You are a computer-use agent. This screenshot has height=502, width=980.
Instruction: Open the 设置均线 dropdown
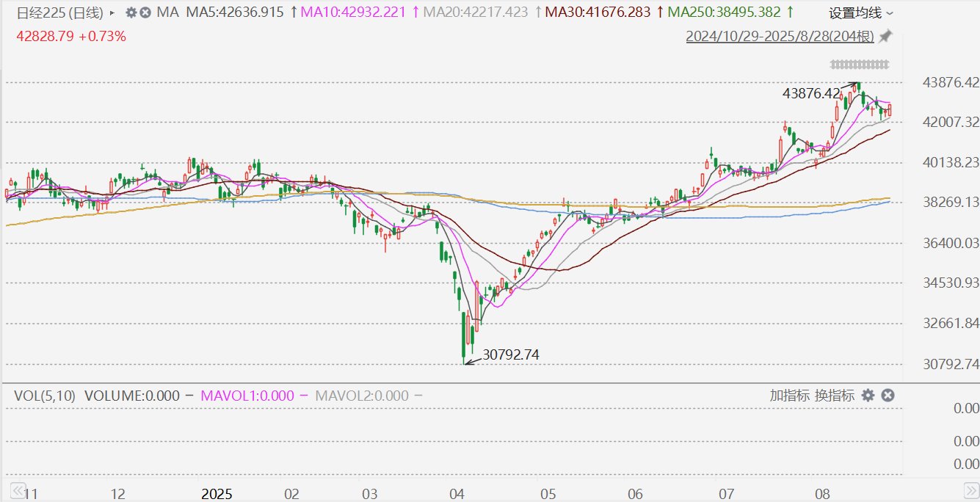coord(861,13)
